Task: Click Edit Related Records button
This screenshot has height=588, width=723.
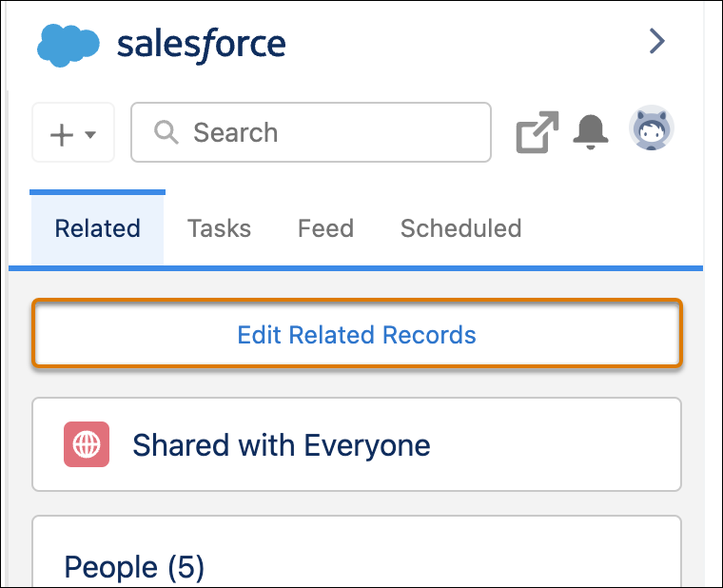Action: [x=357, y=333]
